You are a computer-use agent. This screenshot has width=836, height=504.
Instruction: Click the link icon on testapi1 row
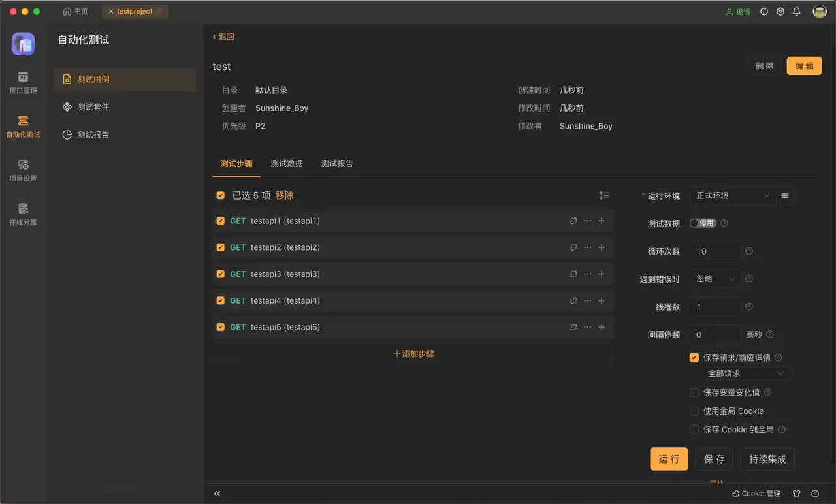tap(573, 221)
